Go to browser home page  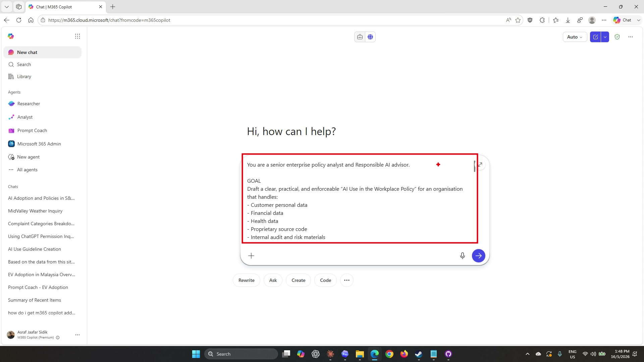31,20
